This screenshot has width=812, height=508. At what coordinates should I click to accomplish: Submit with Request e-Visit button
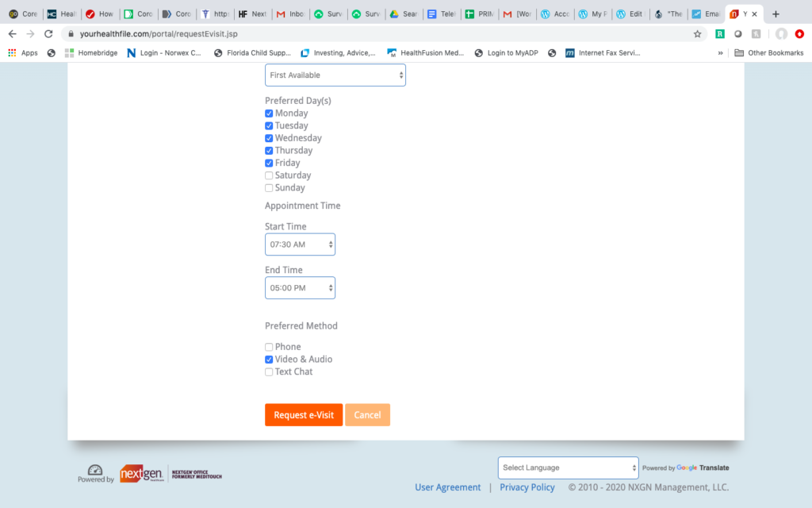tap(304, 415)
